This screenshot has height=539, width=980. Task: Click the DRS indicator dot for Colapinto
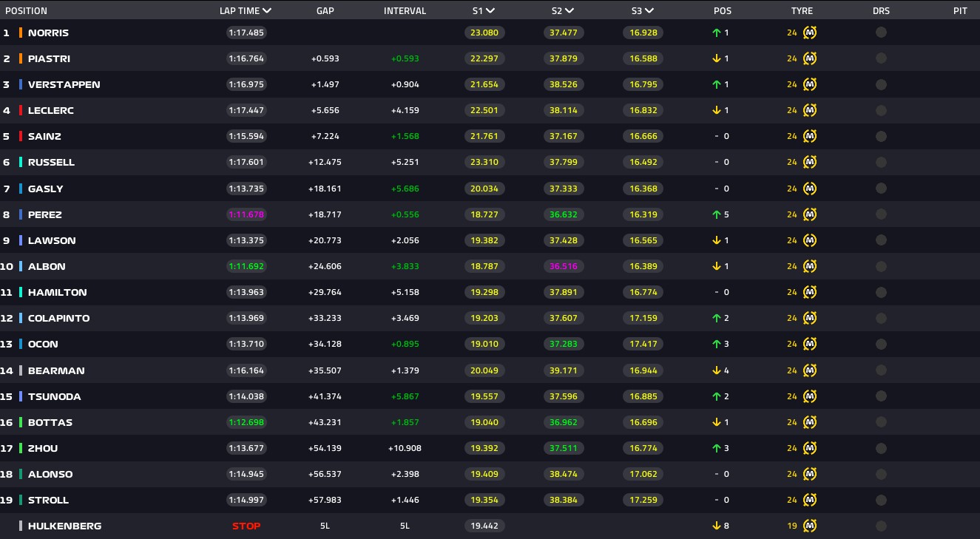[x=881, y=318]
